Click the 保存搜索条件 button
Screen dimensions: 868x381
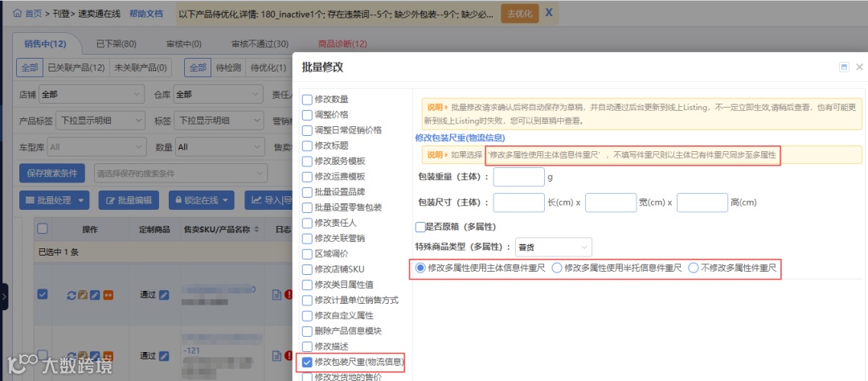click(52, 174)
